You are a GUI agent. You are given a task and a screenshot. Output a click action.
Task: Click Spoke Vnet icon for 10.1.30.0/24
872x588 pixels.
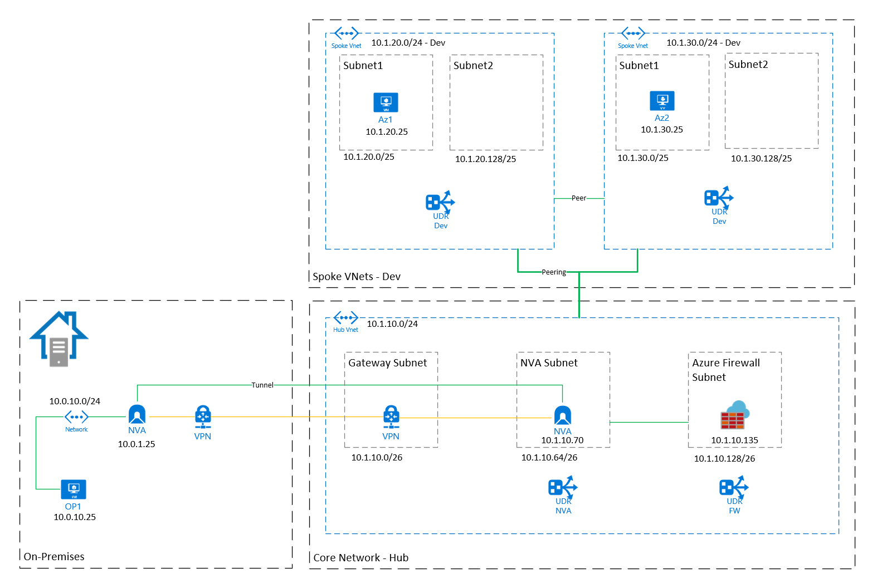[633, 33]
